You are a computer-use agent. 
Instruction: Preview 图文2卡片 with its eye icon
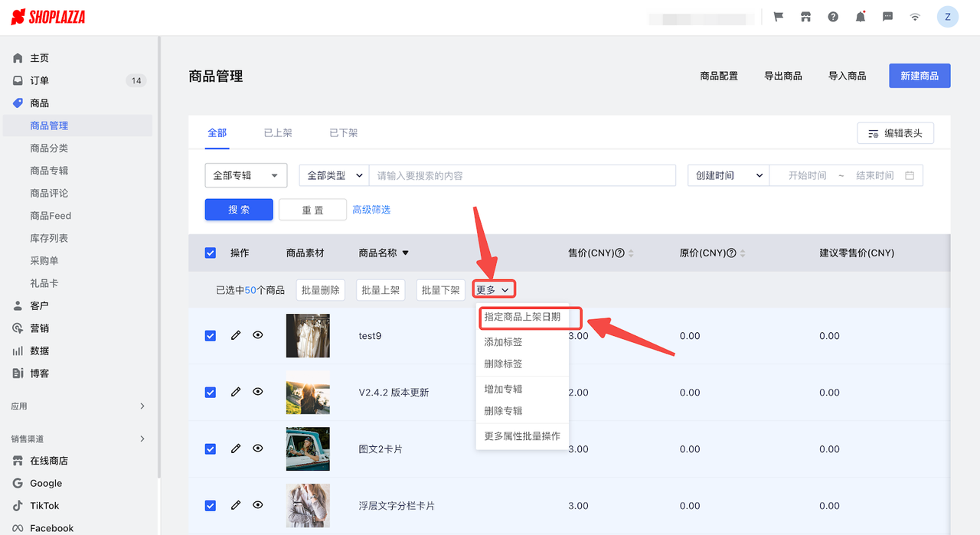tap(257, 449)
